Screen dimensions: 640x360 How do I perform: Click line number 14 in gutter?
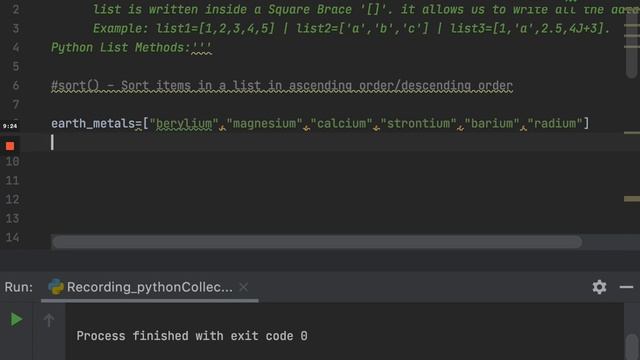[x=12, y=238]
